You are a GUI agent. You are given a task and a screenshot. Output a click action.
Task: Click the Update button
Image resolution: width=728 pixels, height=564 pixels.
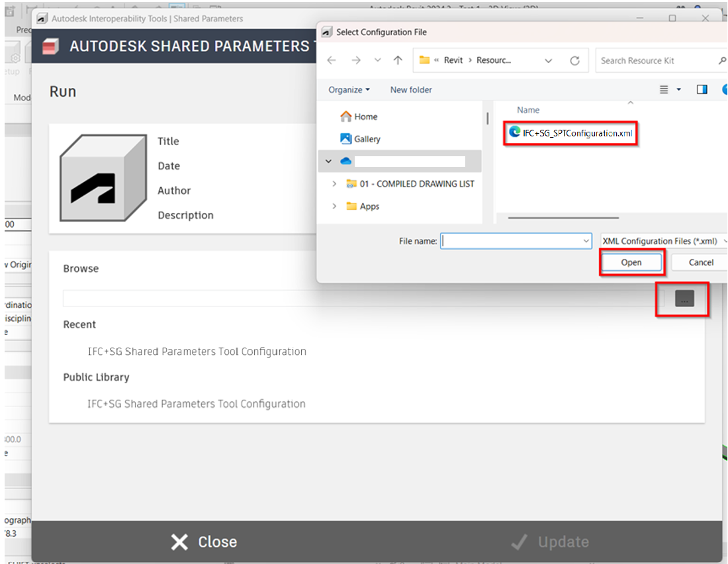(550, 541)
